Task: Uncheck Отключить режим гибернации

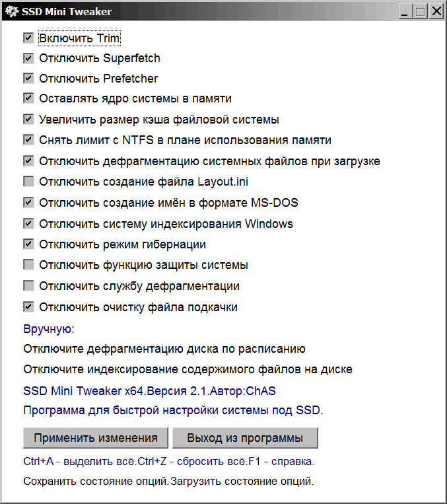Action: tap(28, 244)
